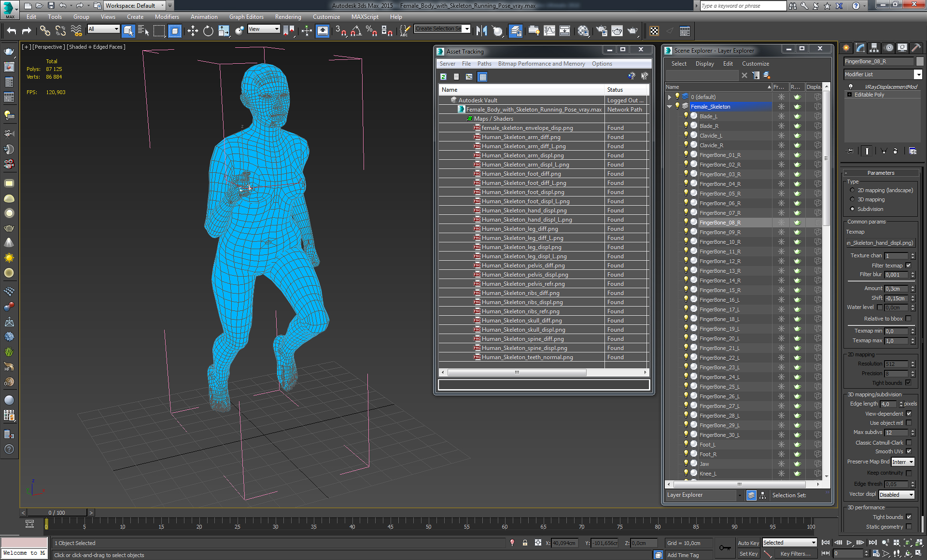This screenshot has width=927, height=560.
Task: Click the object color swatch beside name
Action: [x=920, y=62]
